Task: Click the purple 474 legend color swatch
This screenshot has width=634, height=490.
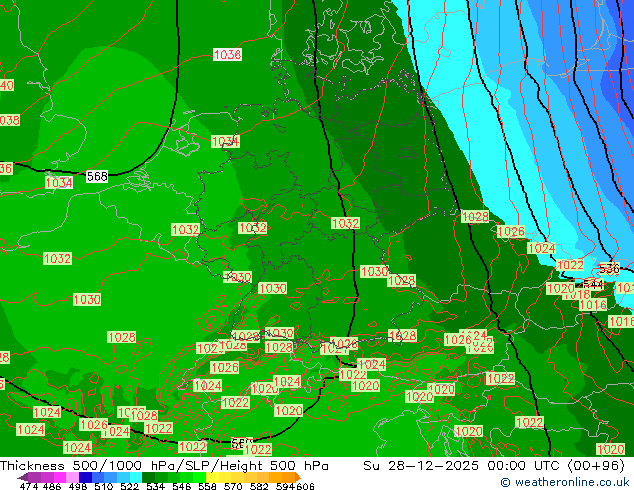Action: 34,477
